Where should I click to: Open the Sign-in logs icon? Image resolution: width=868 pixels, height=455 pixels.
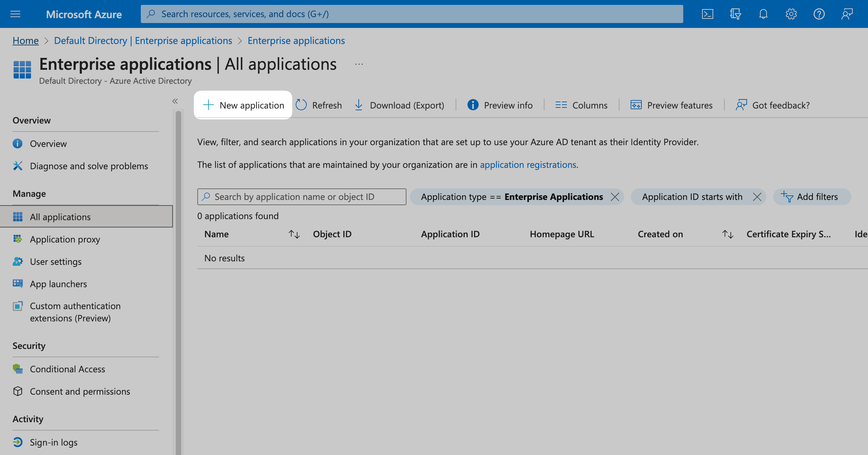point(18,442)
